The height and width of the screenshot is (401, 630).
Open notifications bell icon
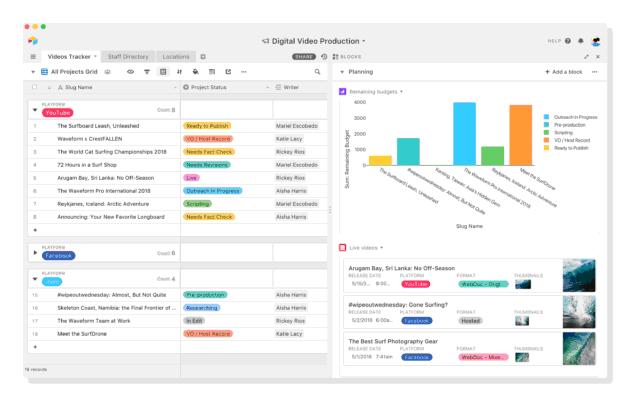[581, 41]
